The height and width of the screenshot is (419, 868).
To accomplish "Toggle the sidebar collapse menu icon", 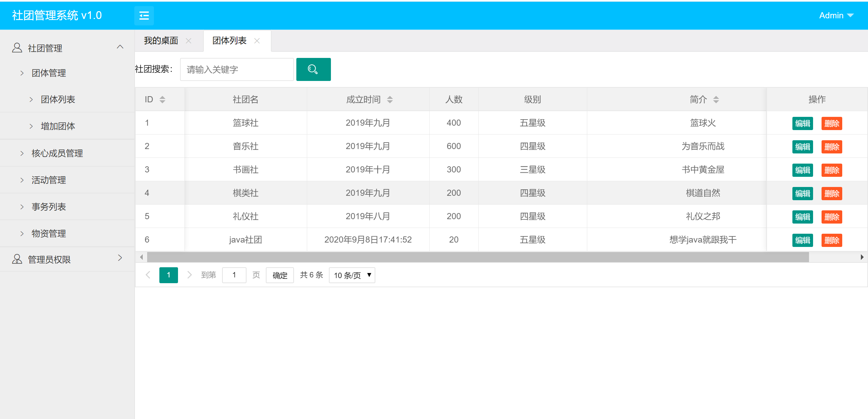I will pos(144,16).
